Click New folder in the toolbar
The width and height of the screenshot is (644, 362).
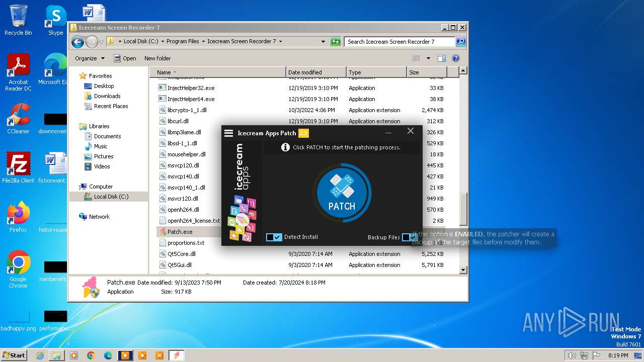[x=157, y=58]
